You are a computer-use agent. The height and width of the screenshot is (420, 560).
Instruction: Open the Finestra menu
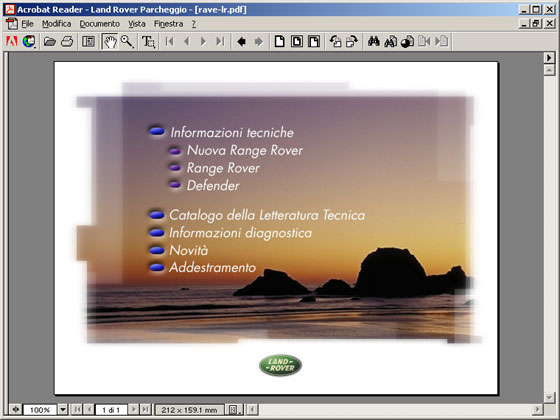pyautogui.click(x=169, y=24)
